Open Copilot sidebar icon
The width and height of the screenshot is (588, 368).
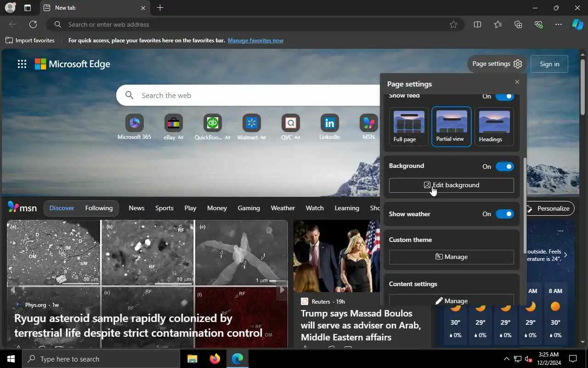click(x=577, y=24)
